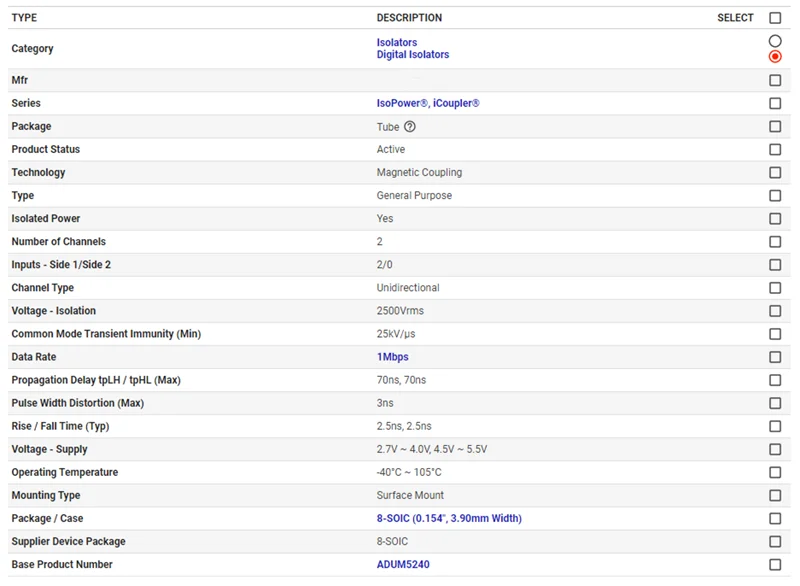Select the Base Product Number checkbox

[774, 565]
